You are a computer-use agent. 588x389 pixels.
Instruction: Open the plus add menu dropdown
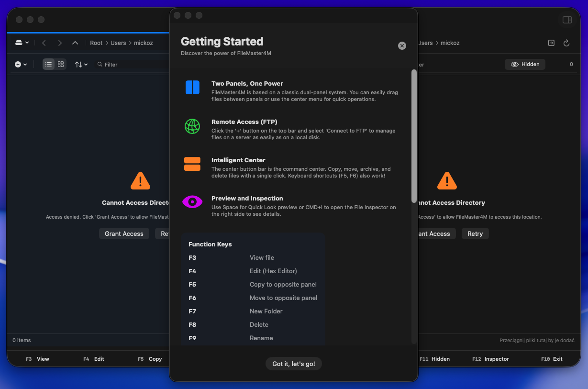tap(21, 64)
